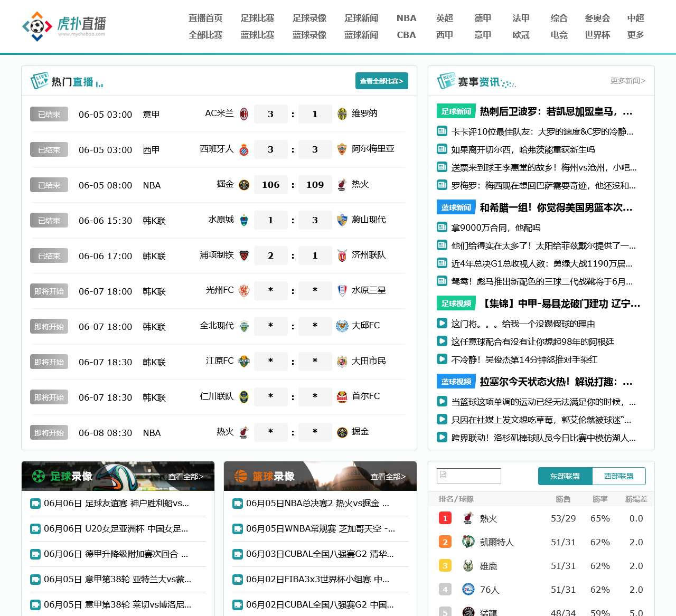
Task: Click 更多新闻> link
Action: click(x=628, y=81)
